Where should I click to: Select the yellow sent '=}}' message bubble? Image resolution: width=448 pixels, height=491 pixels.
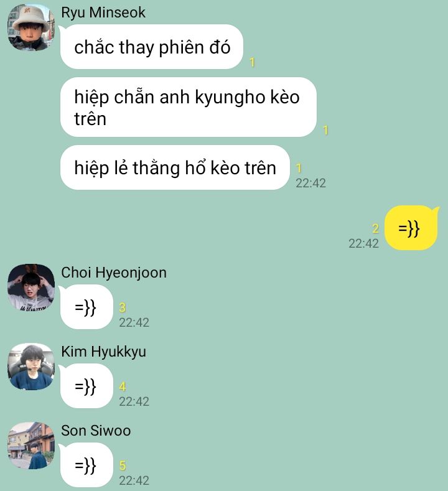coord(411,228)
